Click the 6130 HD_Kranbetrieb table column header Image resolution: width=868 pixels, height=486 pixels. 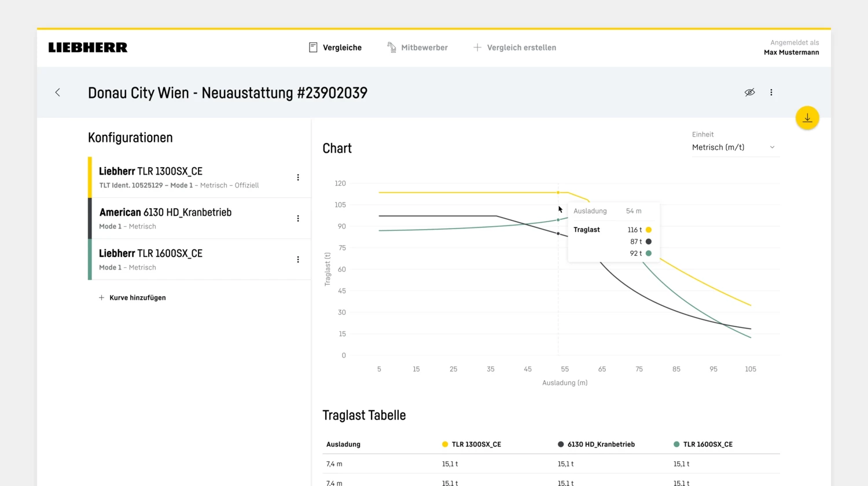596,444
